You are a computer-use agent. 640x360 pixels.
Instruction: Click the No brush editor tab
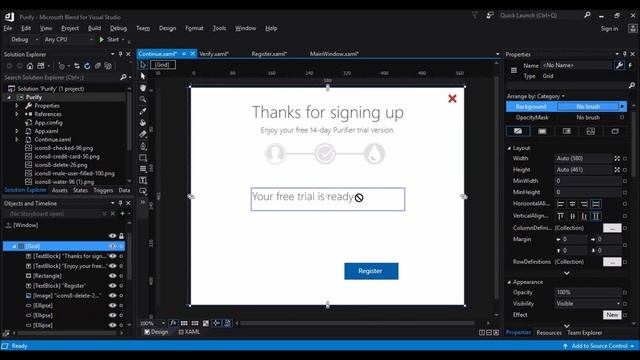pyautogui.click(x=518, y=131)
